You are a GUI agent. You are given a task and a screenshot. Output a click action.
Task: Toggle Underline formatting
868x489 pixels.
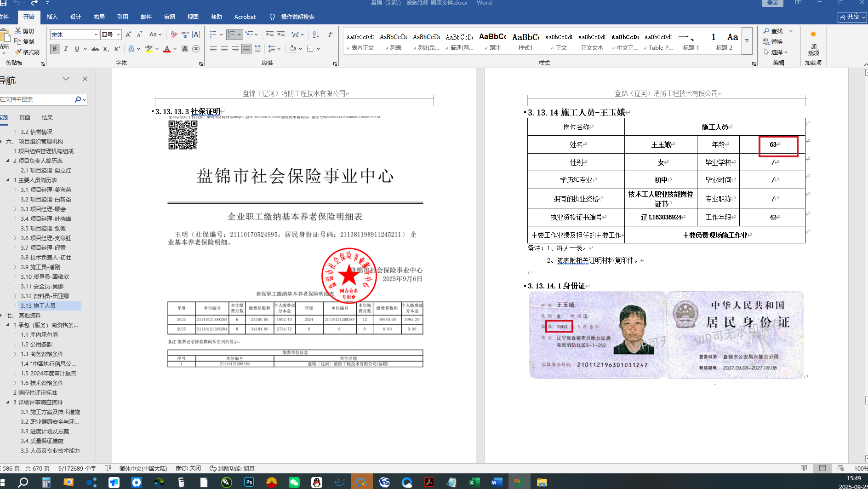[77, 49]
